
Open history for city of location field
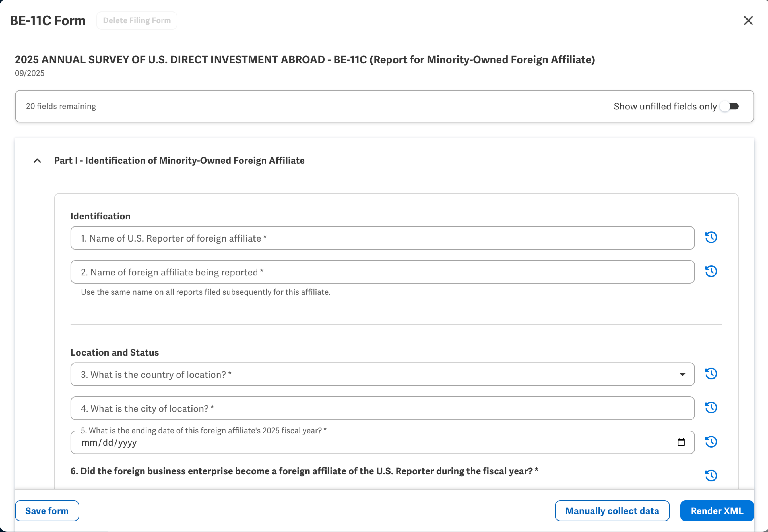coord(711,408)
